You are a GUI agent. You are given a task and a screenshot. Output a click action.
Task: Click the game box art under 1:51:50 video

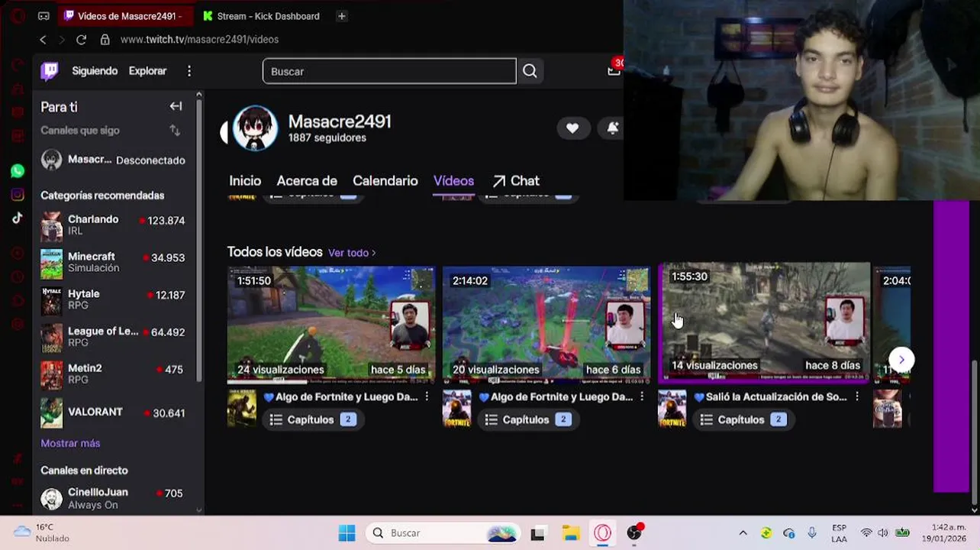pos(241,409)
